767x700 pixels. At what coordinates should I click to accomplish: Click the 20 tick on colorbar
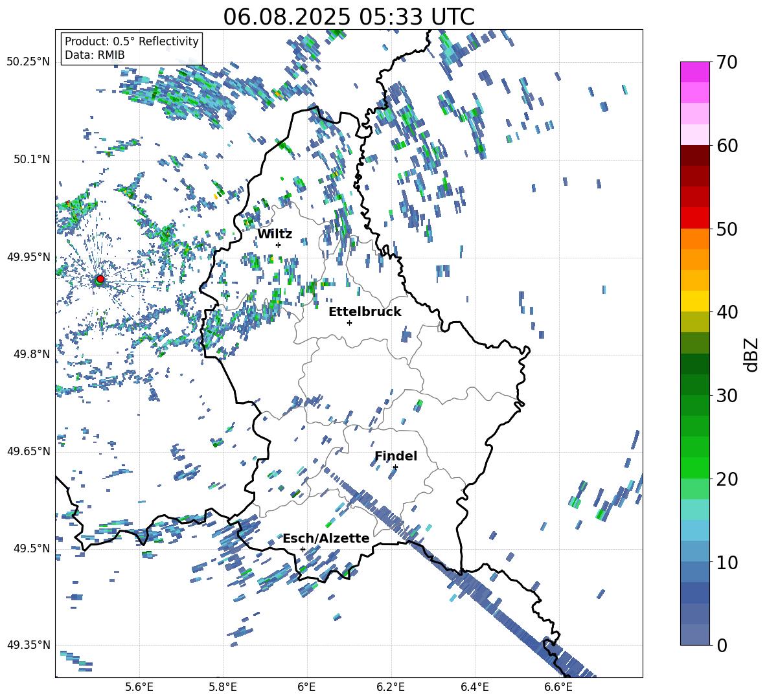[726, 479]
